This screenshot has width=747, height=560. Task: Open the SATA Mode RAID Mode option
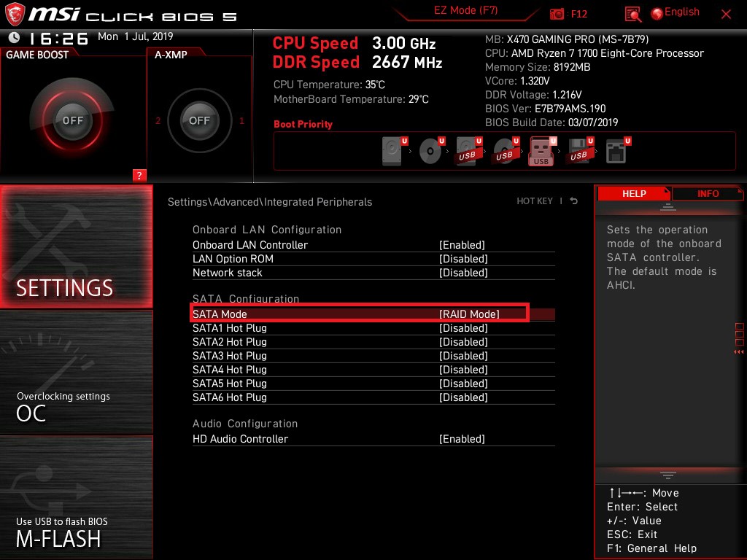coord(469,314)
